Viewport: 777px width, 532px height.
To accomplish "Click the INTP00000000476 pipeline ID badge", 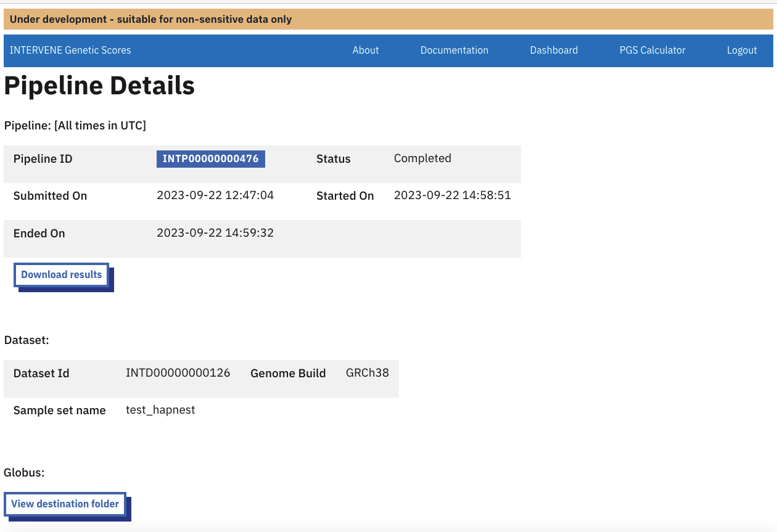I will pos(210,159).
